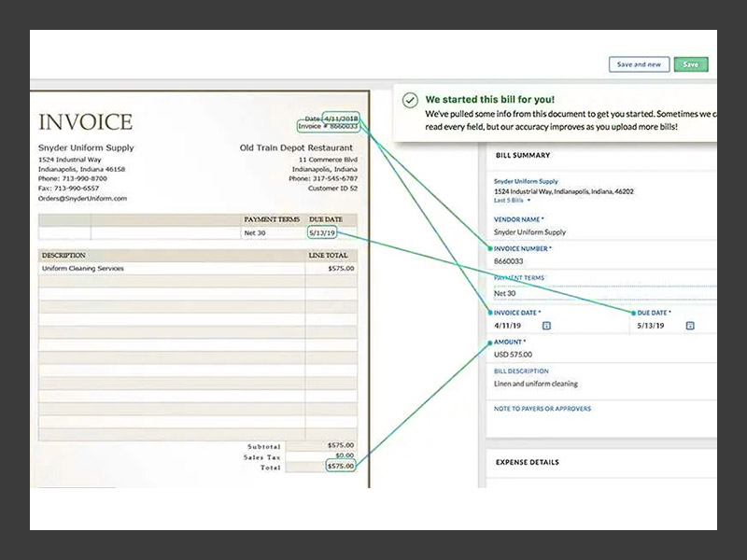Select the highlighted invoice number on the document

point(328,126)
